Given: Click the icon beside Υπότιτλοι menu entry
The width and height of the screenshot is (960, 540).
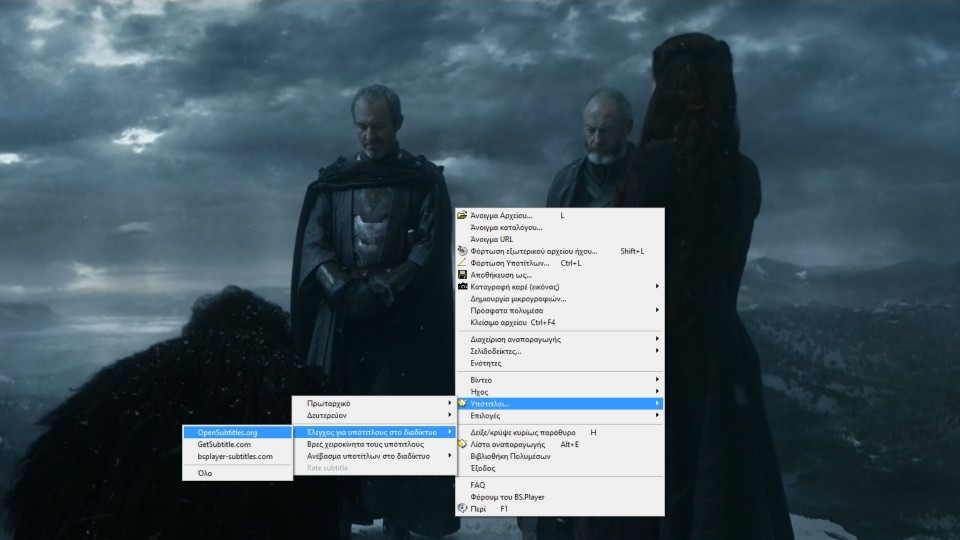Looking at the screenshot, I should [462, 403].
